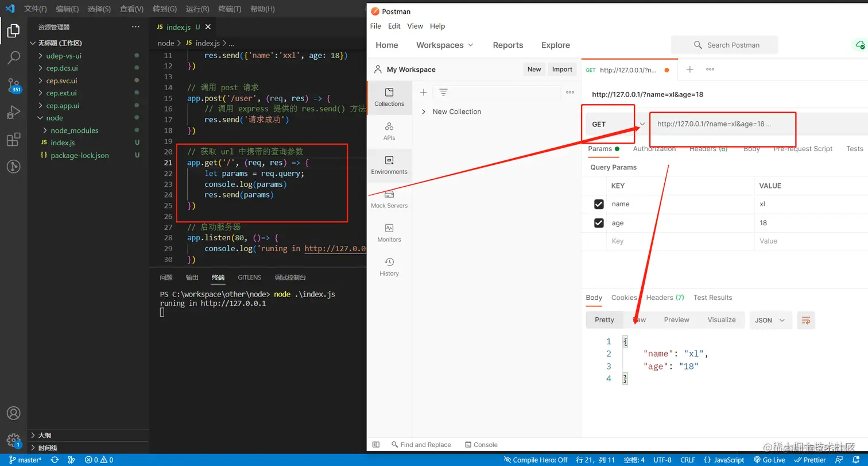This screenshot has height=466, width=868.
Task: Open Postman sync status cloud icon
Action: coord(859,45)
